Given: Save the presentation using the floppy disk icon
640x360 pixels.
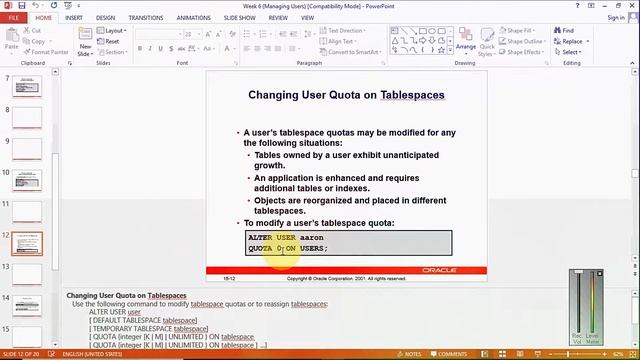Looking at the screenshot, I should coord(22,6).
